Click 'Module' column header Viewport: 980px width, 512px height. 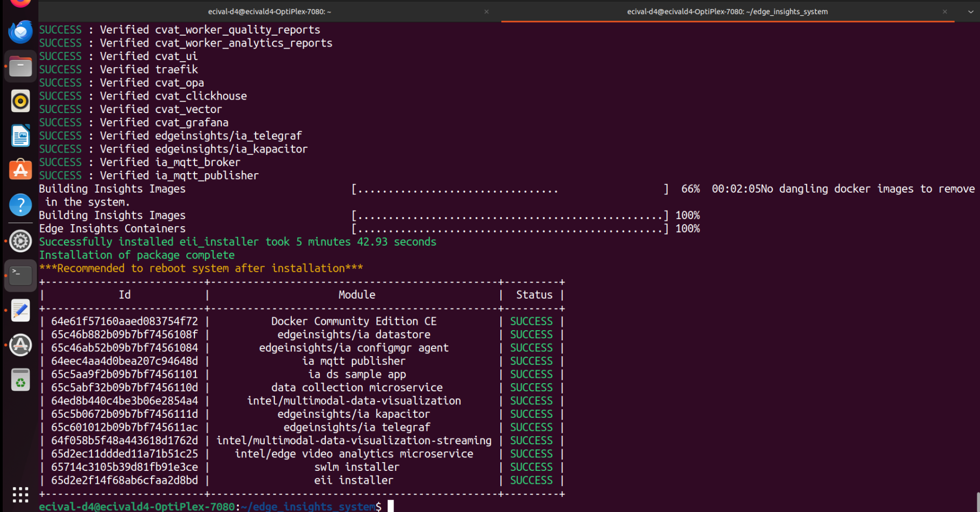357,295
